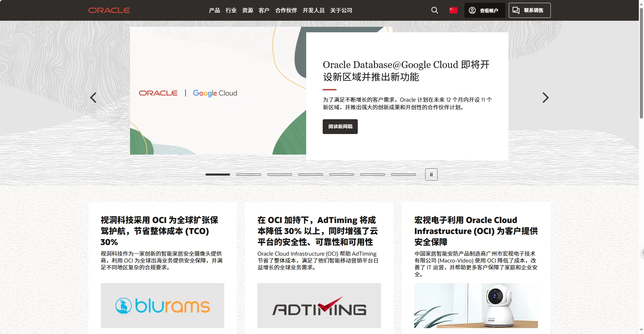Image resolution: width=644 pixels, height=334 pixels.
Task: Jump to the last carousel slide indicator
Action: pyautogui.click(x=403, y=175)
